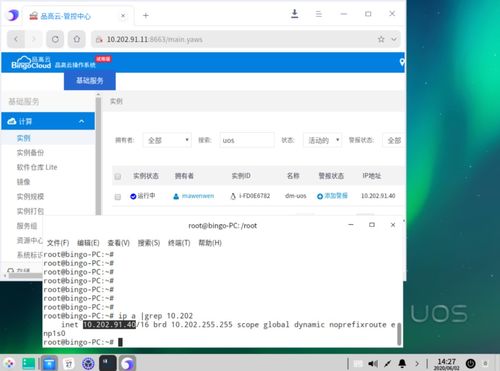
Task: Open the browser downloads icon
Action: [295, 14]
